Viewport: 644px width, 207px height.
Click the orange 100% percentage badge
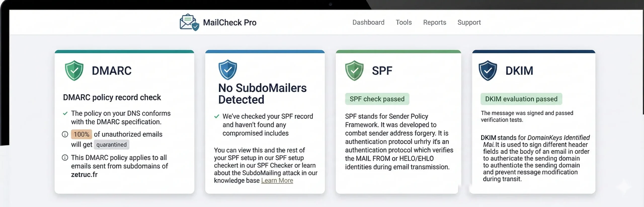click(x=82, y=134)
